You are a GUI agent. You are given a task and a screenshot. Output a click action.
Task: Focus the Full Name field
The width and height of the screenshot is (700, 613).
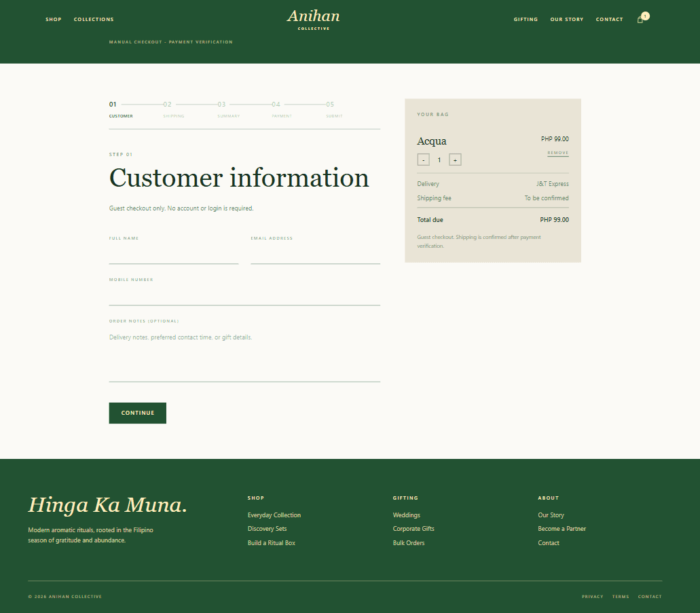(174, 255)
